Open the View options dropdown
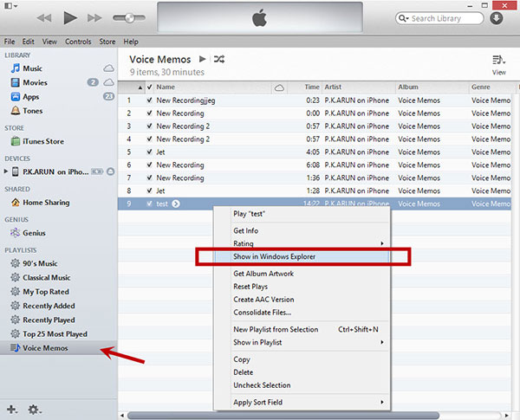 coord(499,65)
